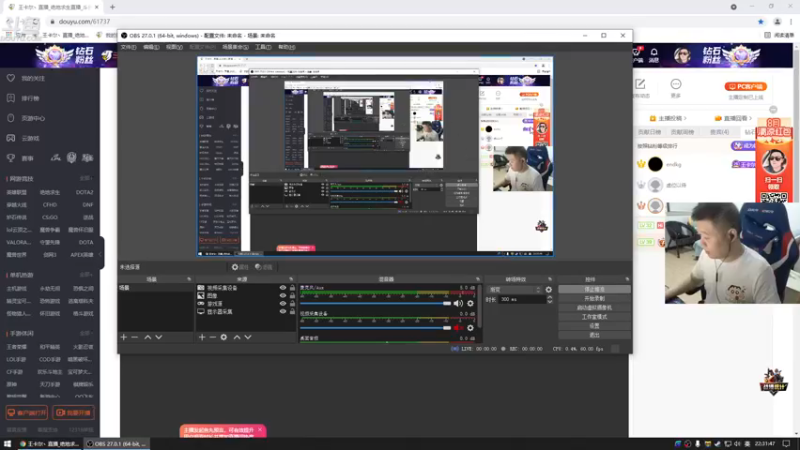
Task: Click the 消息 bell icon on the Douyu header
Action: 654,53
